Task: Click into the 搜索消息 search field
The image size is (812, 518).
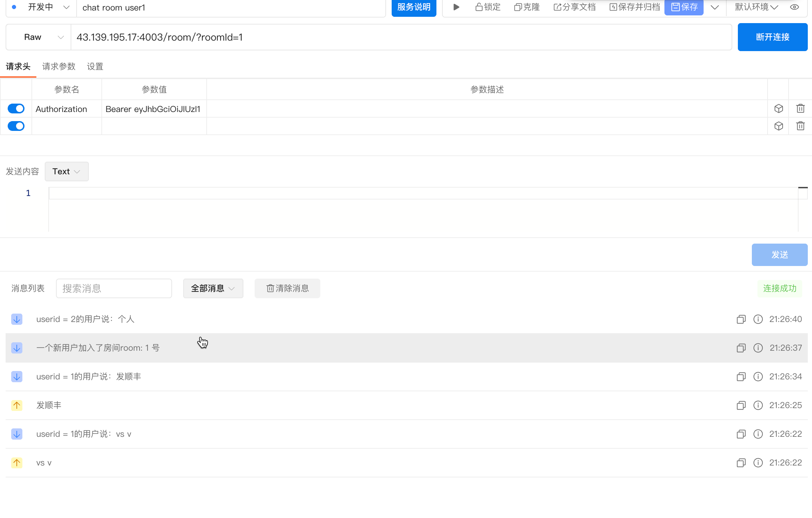Action: pos(114,288)
